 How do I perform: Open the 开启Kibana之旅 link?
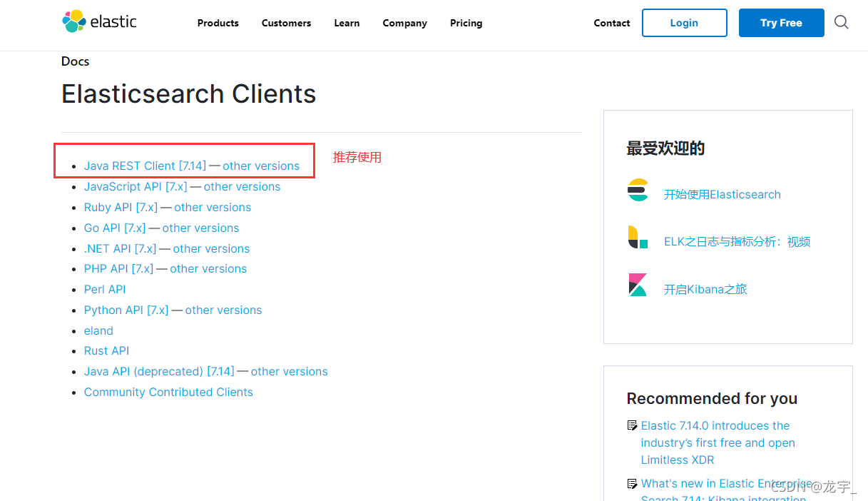pyautogui.click(x=705, y=289)
